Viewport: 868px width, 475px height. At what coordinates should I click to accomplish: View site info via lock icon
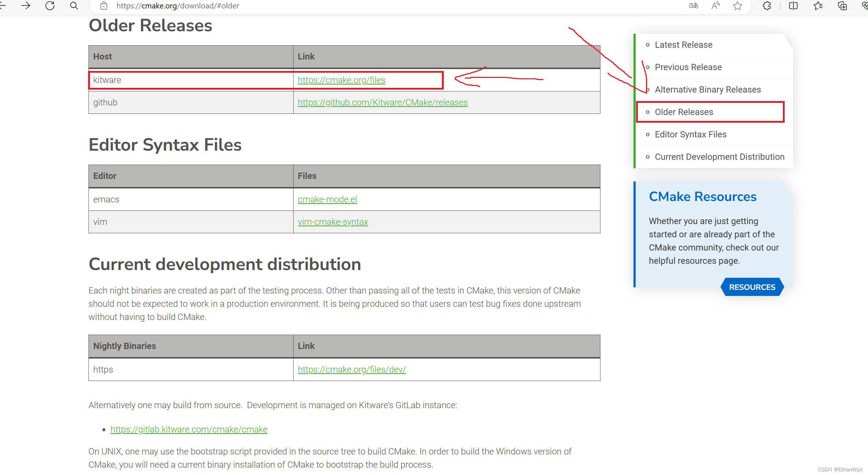point(104,6)
